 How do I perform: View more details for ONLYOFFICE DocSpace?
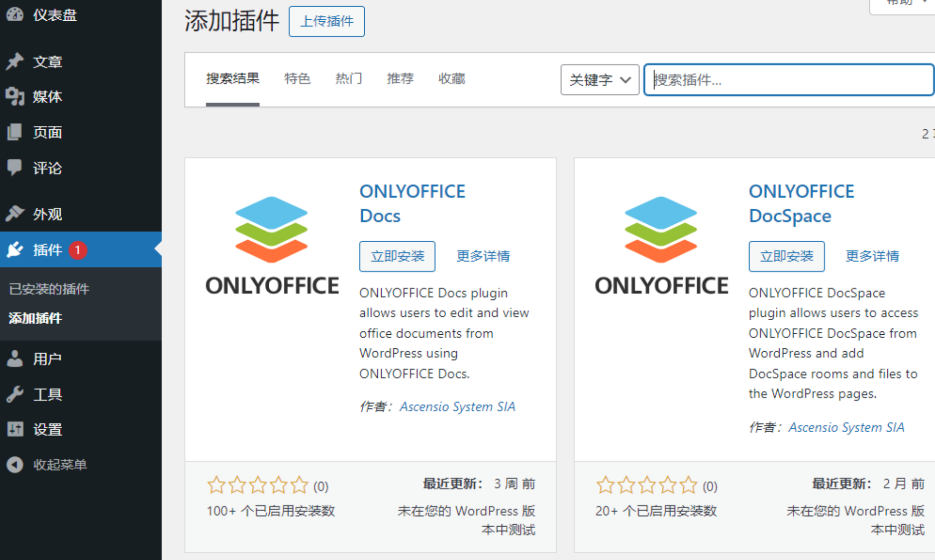pos(872,256)
